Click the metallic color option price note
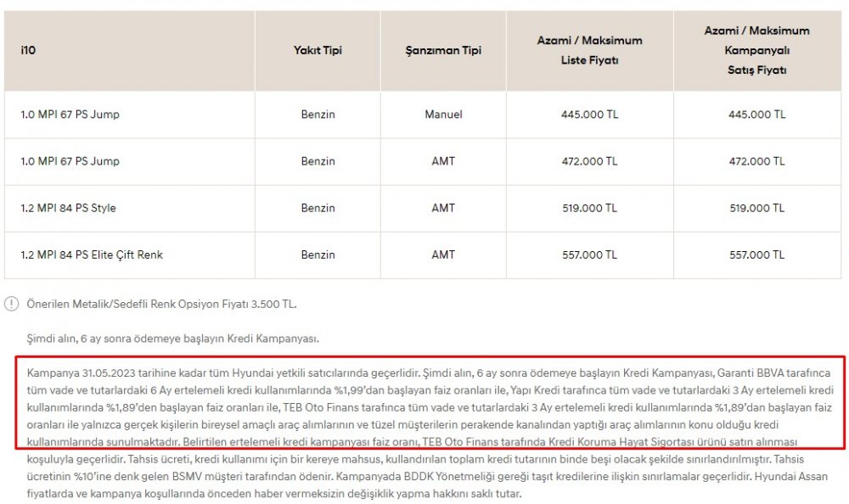This screenshot has width=849, height=504. point(161,305)
